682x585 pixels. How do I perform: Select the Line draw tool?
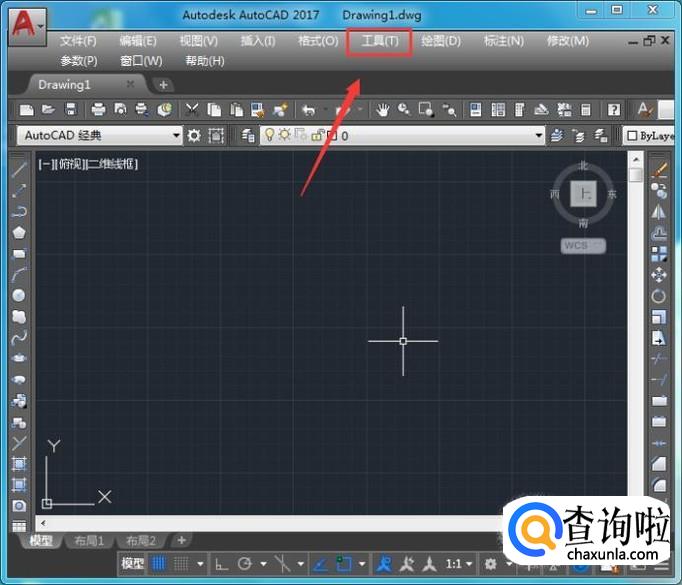click(x=19, y=170)
